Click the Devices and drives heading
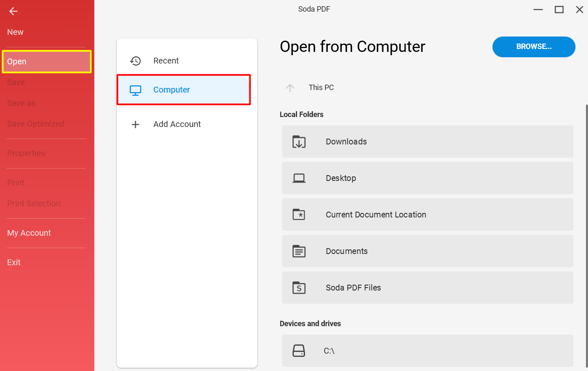This screenshot has height=371, width=588. pos(310,324)
